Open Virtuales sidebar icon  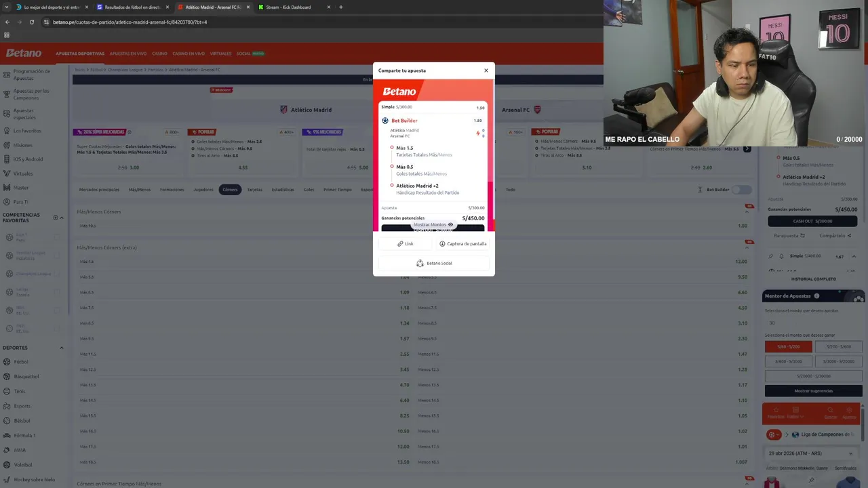tap(7, 174)
